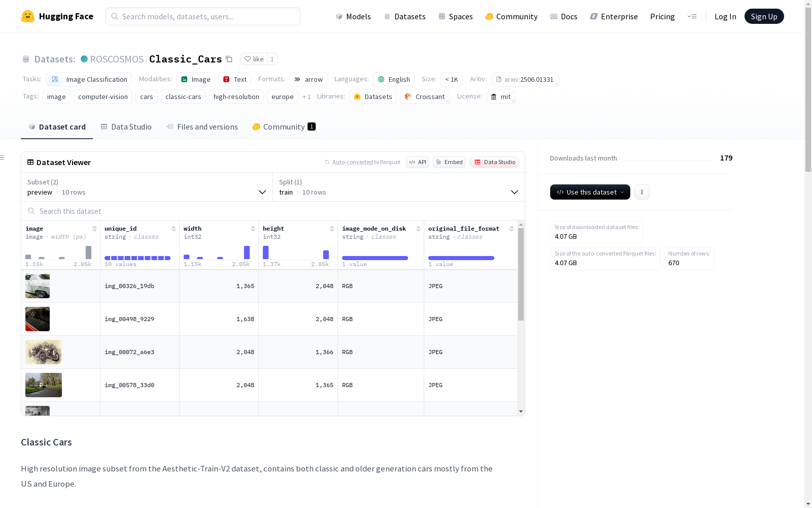Open the Image Classification task tag
812x508 pixels.
(x=89, y=79)
